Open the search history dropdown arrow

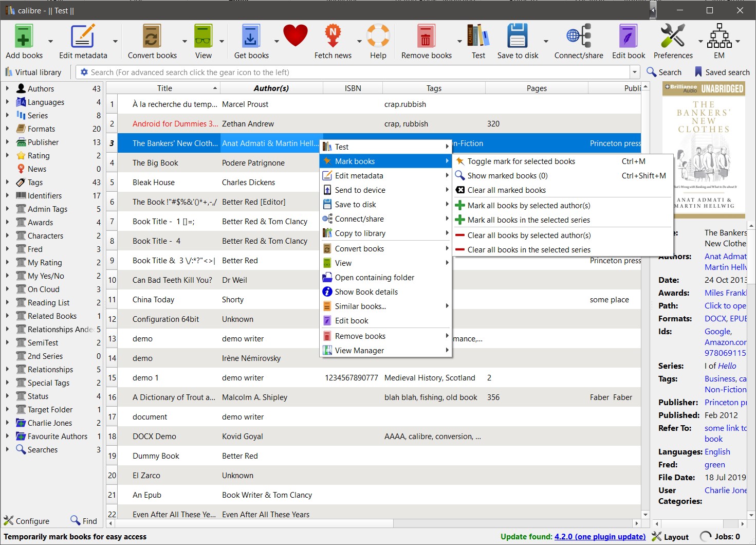coord(635,72)
